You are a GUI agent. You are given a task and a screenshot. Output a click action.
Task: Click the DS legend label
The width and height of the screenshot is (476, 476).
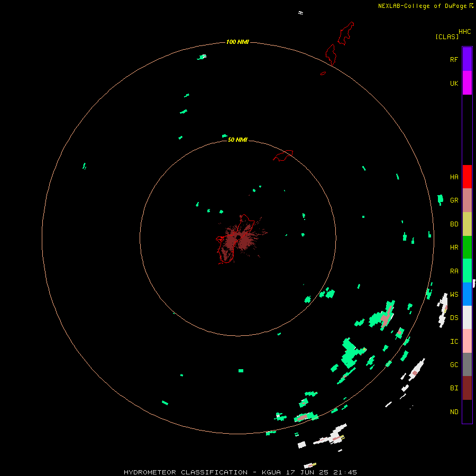454,318
